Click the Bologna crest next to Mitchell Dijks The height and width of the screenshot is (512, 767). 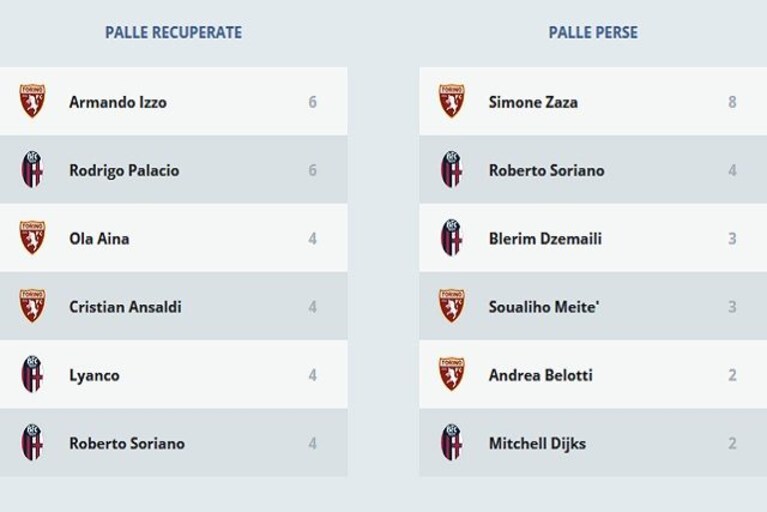pyautogui.click(x=451, y=443)
